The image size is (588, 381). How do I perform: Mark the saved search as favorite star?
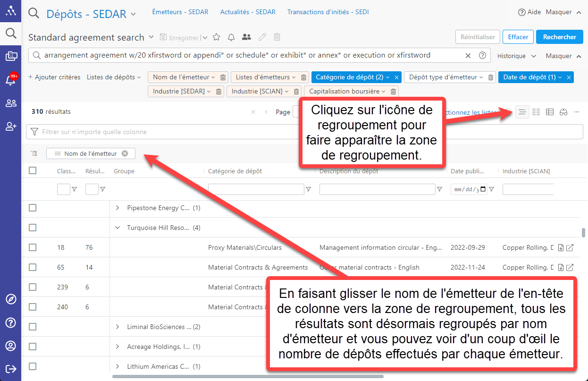(217, 37)
